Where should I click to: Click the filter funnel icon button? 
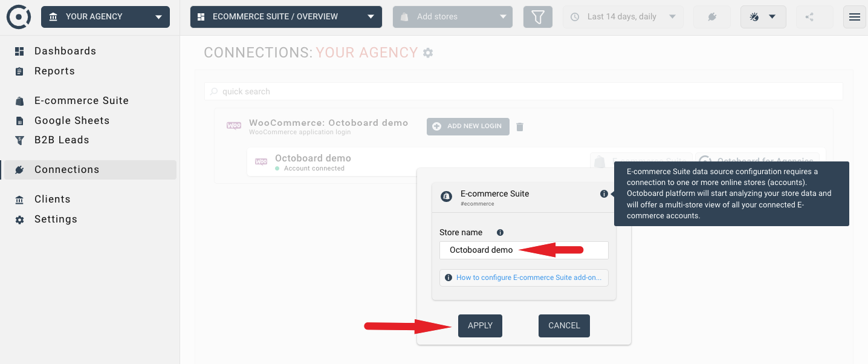point(538,17)
